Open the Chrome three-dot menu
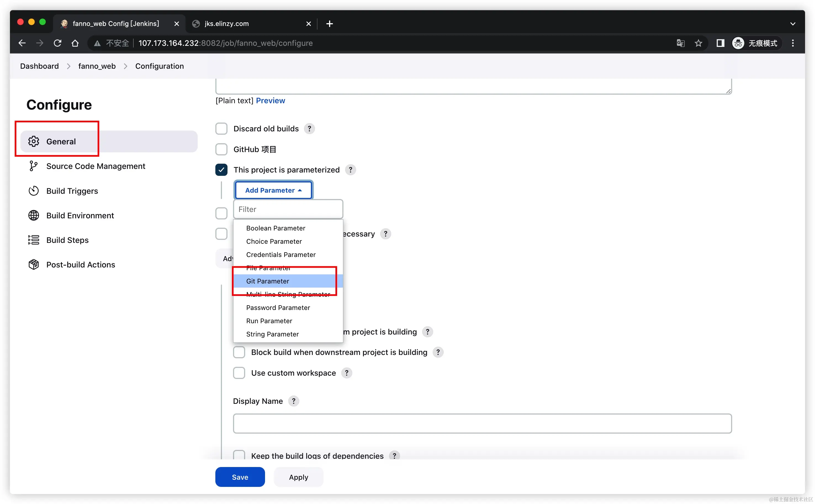815x504 pixels. [x=793, y=43]
